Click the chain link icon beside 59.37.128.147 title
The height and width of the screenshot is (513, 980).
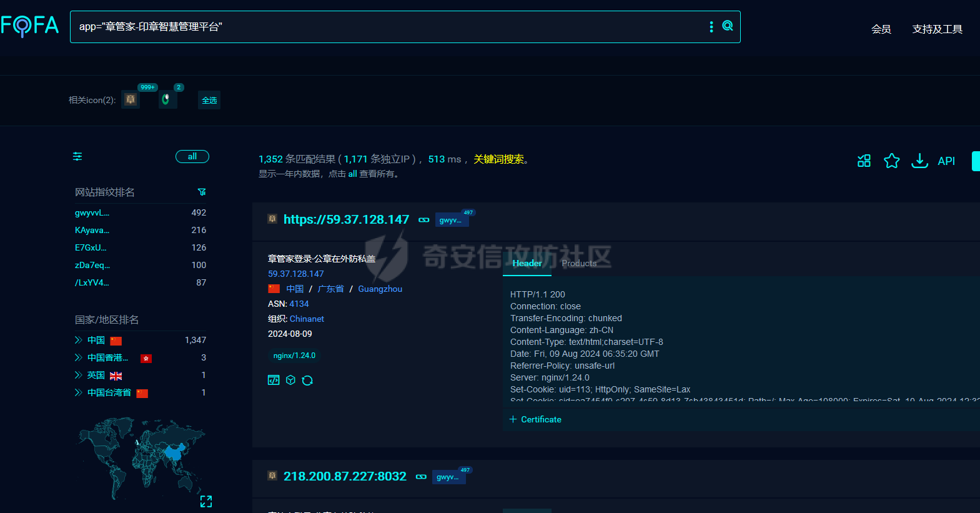[x=424, y=220]
